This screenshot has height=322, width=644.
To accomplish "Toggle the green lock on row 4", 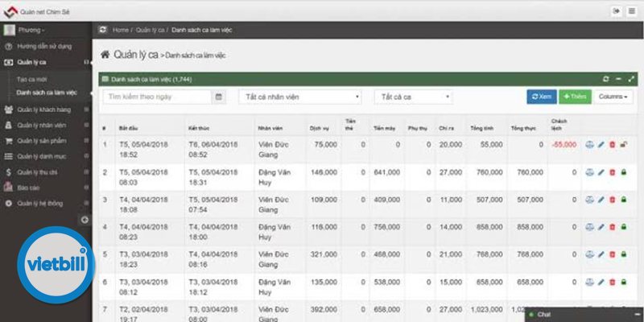I will [x=623, y=227].
